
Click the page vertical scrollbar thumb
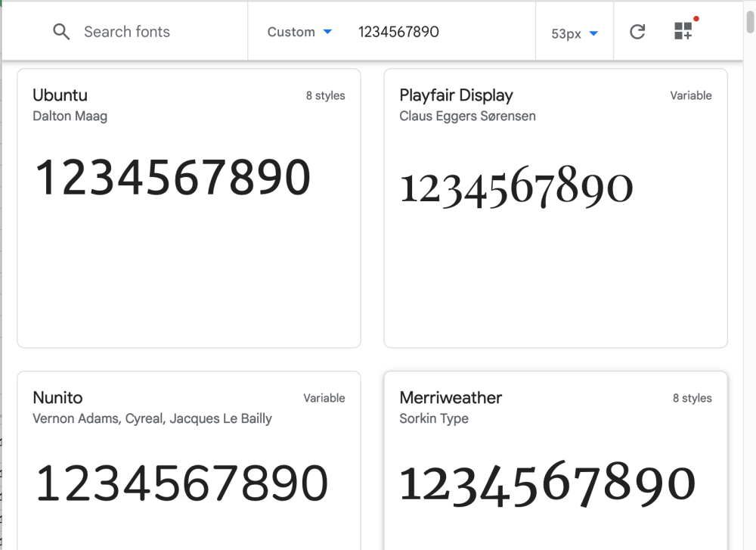(750, 22)
